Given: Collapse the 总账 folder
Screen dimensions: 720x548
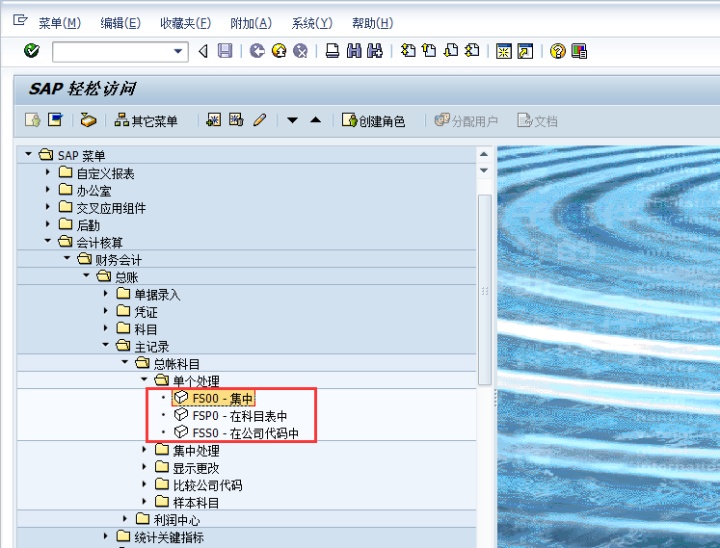Looking at the screenshot, I should click(86, 275).
